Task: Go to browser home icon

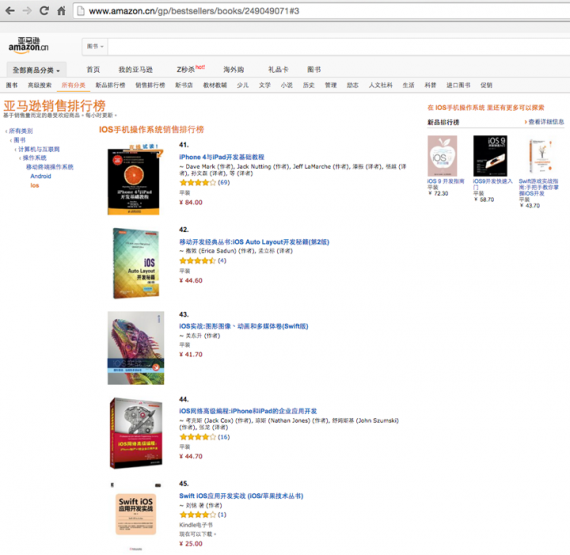Action: click(x=61, y=11)
